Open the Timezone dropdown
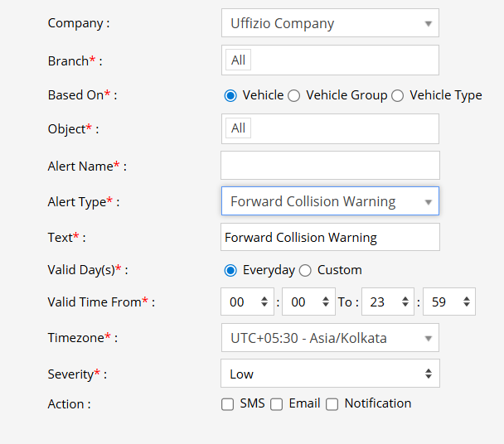The height and width of the screenshot is (444, 504). coord(329,338)
